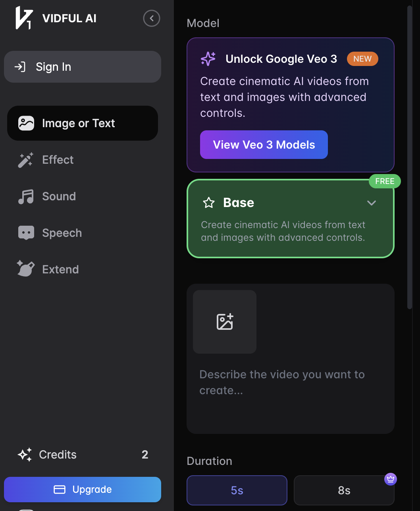Viewport: 420px width, 511px height.
Task: Click the vertical scrollbar on the right
Action: pos(410,159)
